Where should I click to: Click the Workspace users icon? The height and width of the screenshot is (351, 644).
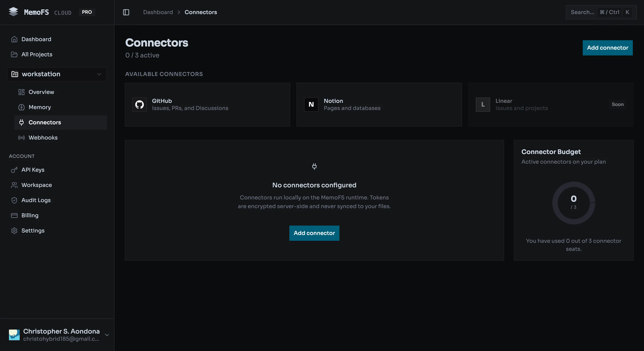click(14, 185)
